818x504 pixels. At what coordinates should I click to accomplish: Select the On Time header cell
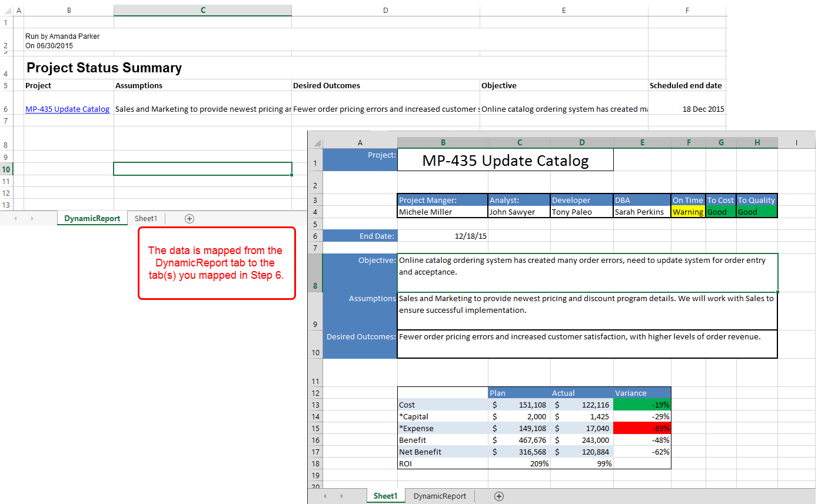(x=688, y=200)
